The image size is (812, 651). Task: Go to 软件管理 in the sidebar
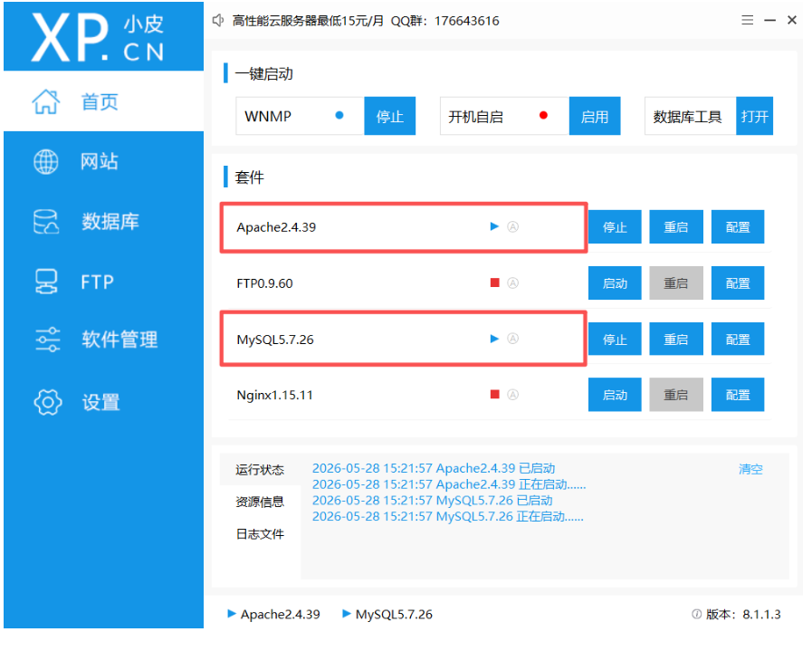[x=103, y=340]
